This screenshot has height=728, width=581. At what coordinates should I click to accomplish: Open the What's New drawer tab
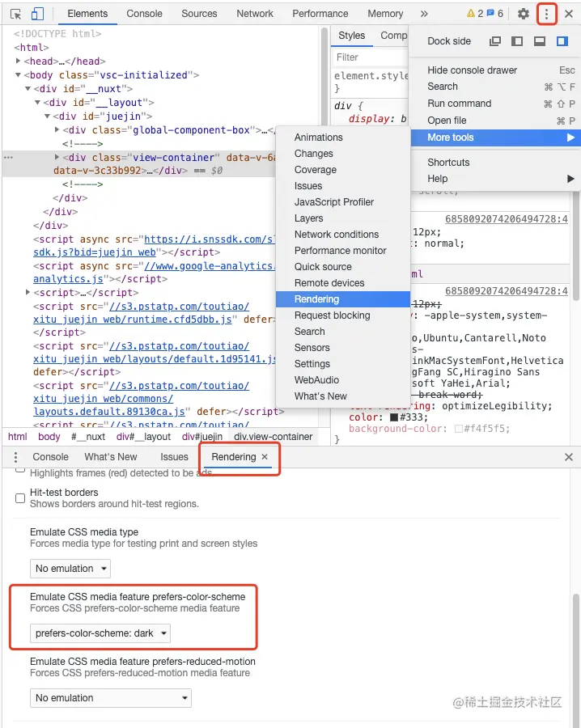point(111,457)
